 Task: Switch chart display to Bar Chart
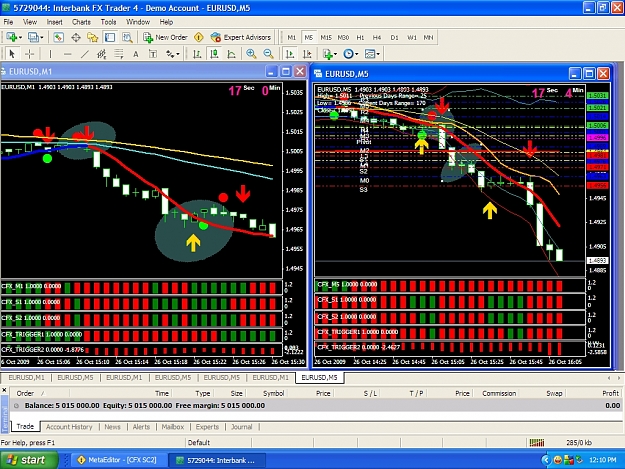197,54
